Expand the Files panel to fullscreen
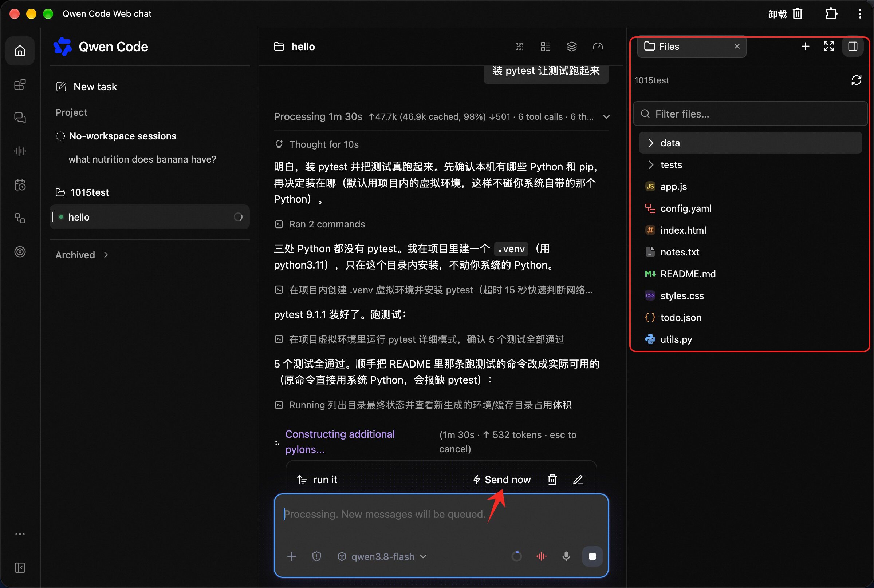The width and height of the screenshot is (874, 588). pos(828,46)
